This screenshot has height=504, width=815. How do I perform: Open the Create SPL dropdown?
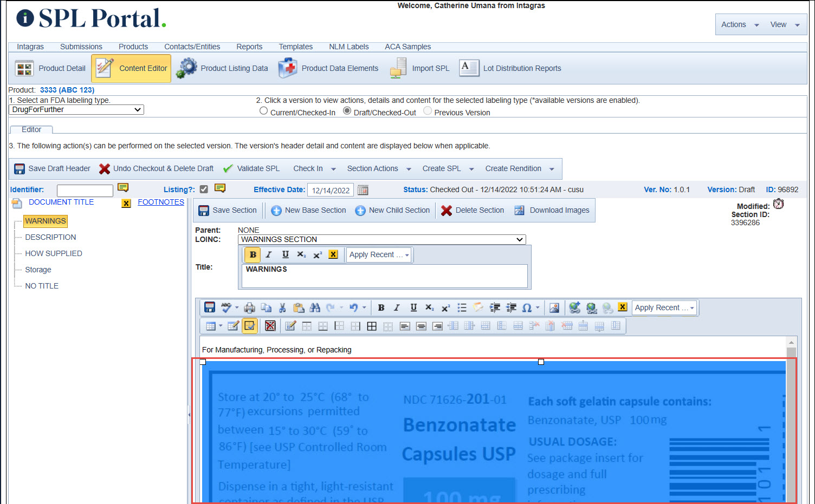[448, 168]
